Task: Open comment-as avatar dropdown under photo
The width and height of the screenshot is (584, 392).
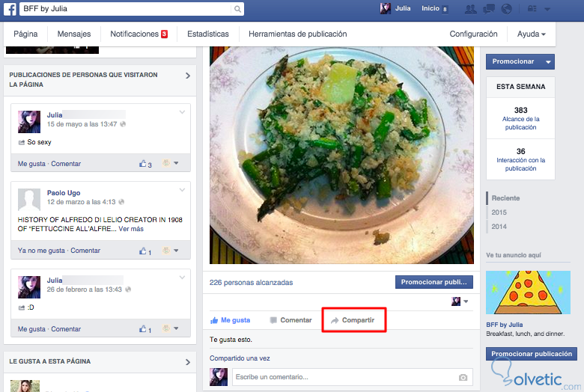Action: 460,301
